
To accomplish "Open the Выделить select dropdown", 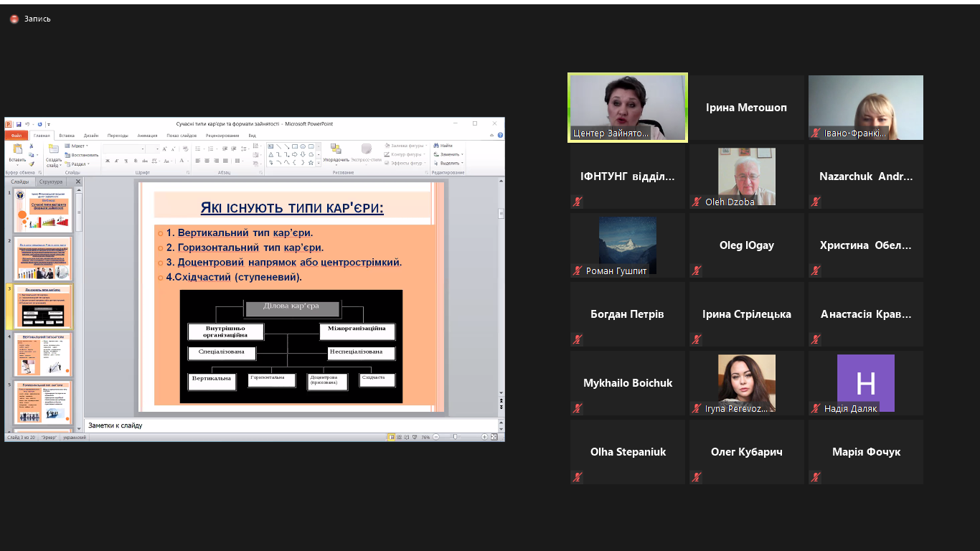I will tap(448, 163).
